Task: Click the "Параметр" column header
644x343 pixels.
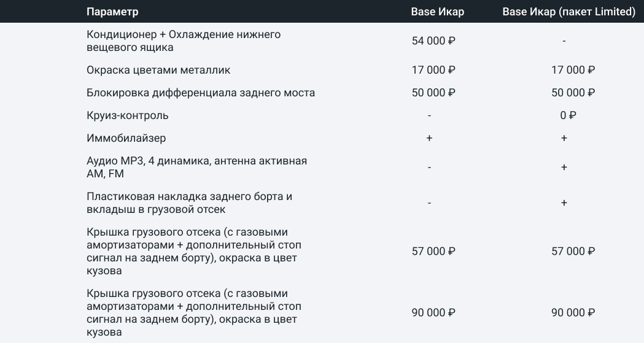Action: point(113,12)
